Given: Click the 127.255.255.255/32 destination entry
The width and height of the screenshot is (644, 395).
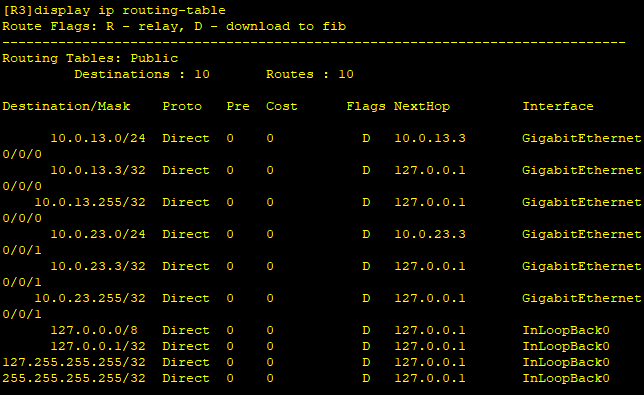Looking at the screenshot, I should pyautogui.click(x=74, y=362).
